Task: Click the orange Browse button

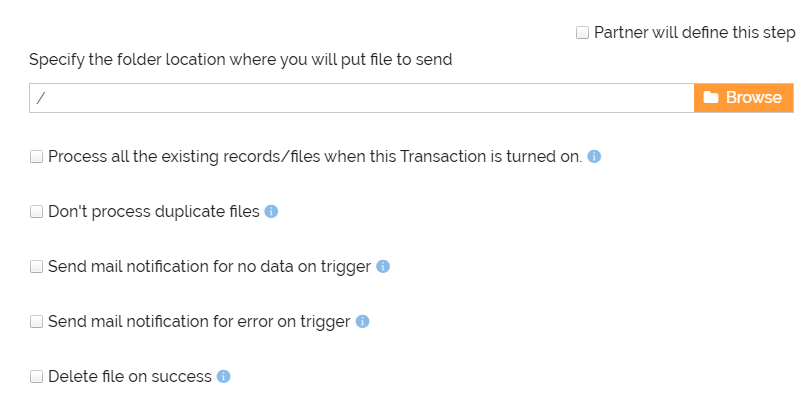Action: 743,98
